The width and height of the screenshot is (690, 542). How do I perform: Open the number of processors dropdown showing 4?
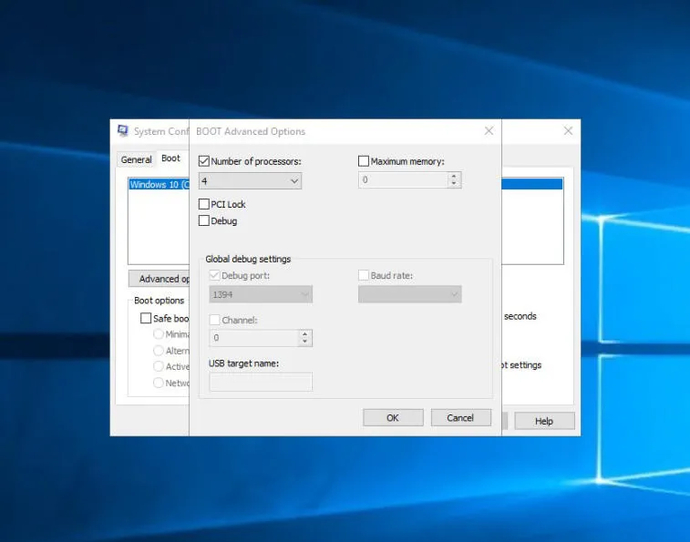pyautogui.click(x=250, y=181)
